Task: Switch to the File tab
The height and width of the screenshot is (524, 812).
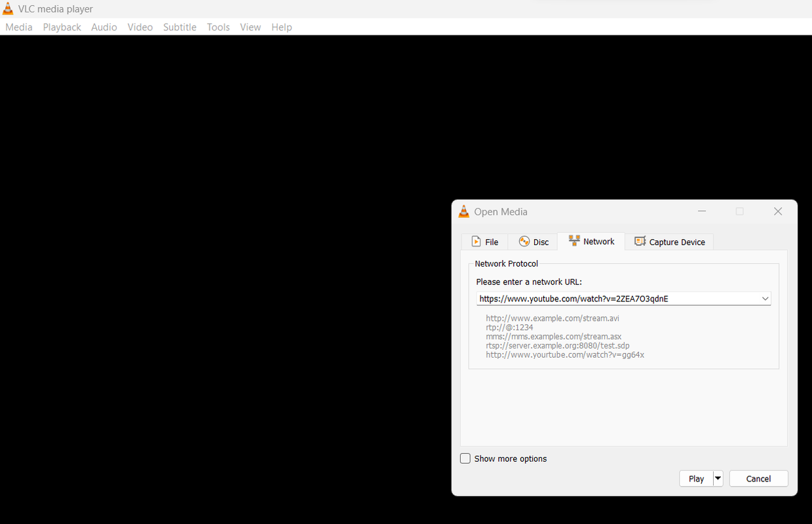Action: coord(485,242)
